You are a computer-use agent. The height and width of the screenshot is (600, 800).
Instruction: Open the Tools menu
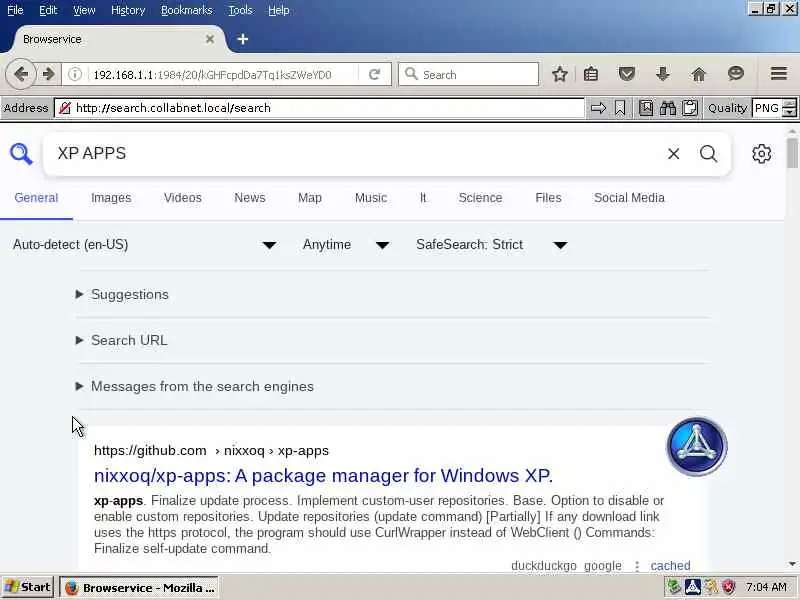point(240,10)
